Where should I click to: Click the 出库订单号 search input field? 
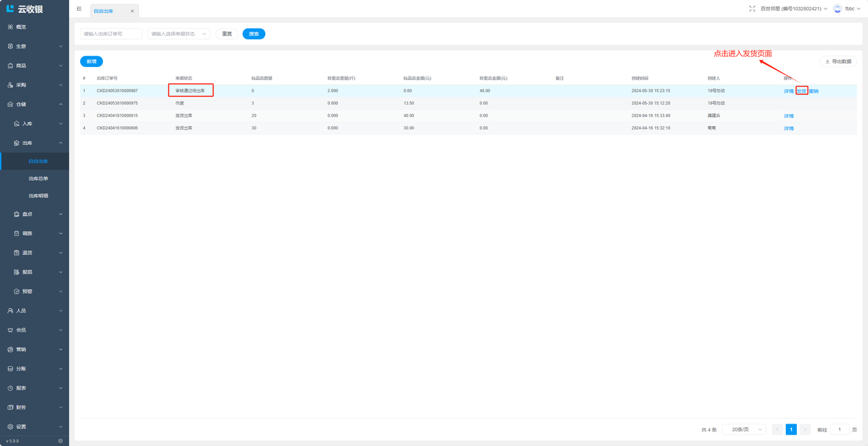click(111, 34)
